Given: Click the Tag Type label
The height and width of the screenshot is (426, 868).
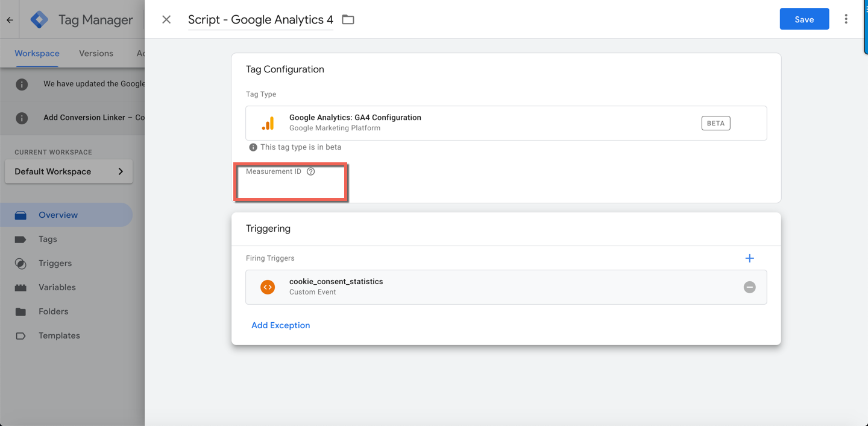Looking at the screenshot, I should click(261, 94).
